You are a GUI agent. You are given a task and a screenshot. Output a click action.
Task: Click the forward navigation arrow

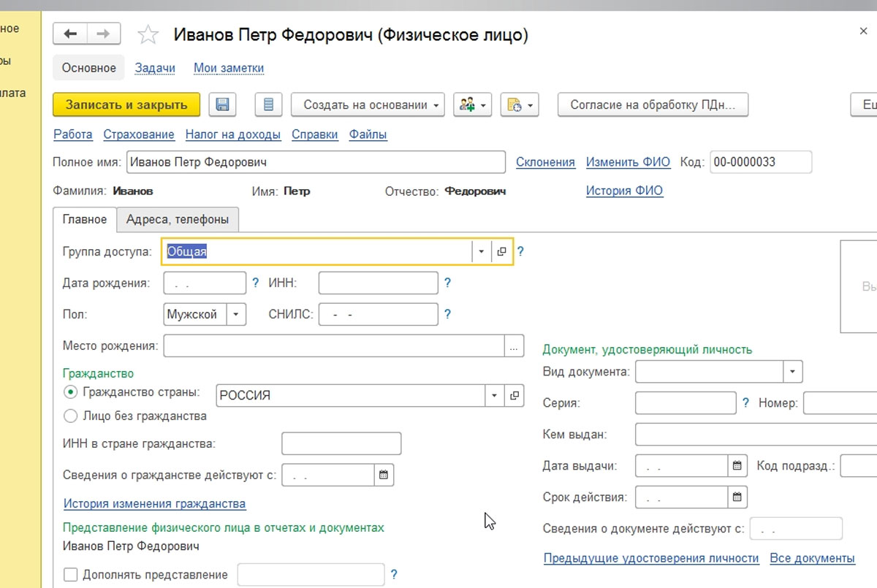(x=103, y=34)
